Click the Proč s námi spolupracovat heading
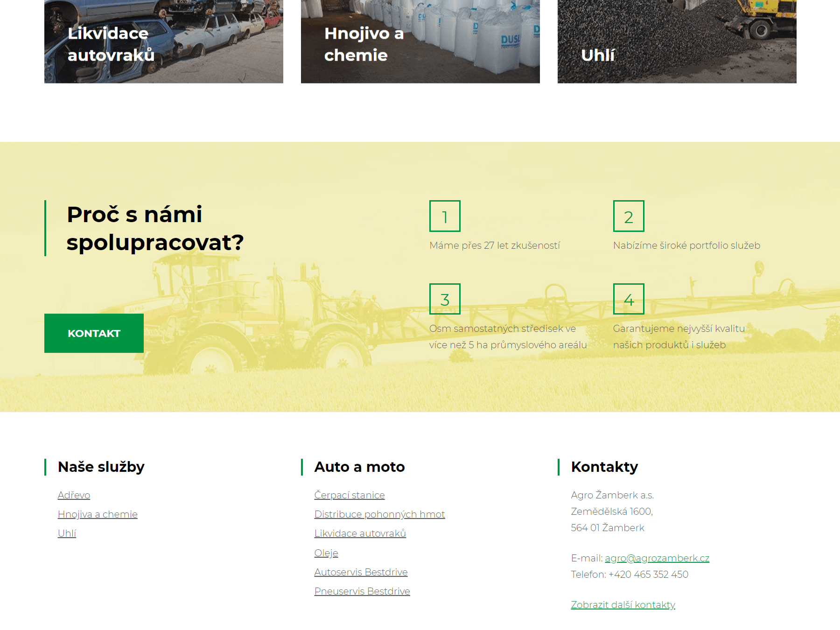Screen dimensions: 840x630 [155, 228]
